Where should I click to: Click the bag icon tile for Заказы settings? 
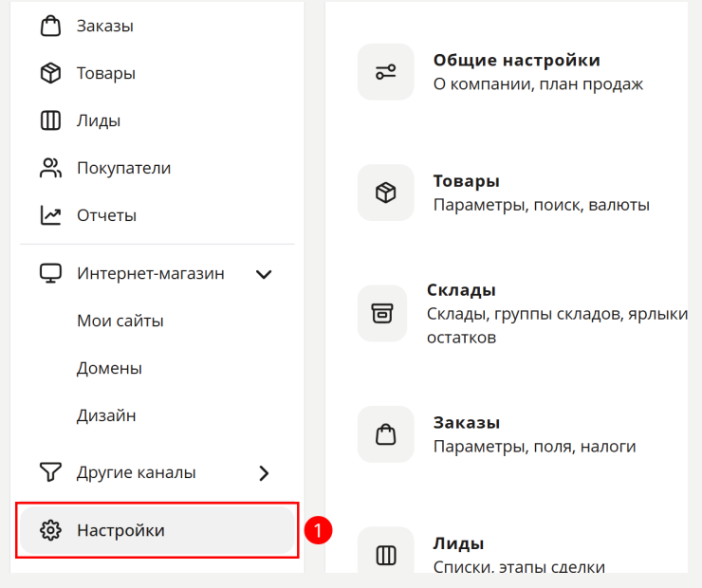[385, 434]
